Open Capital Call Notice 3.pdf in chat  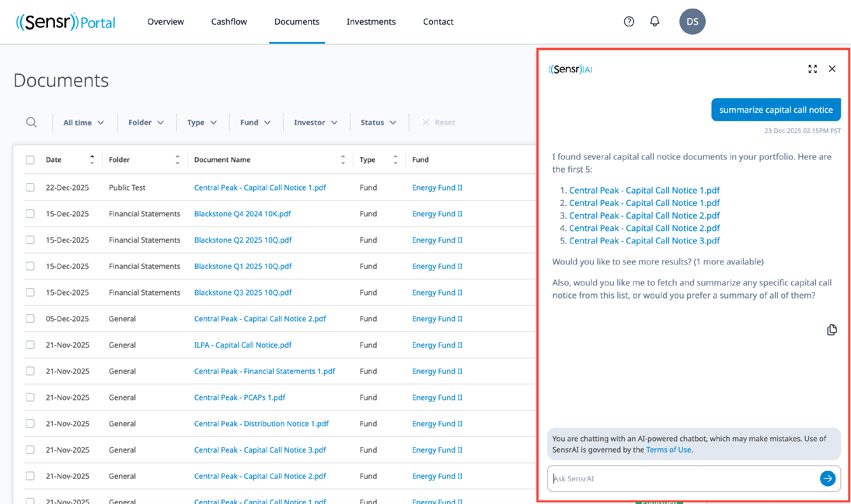pos(644,241)
